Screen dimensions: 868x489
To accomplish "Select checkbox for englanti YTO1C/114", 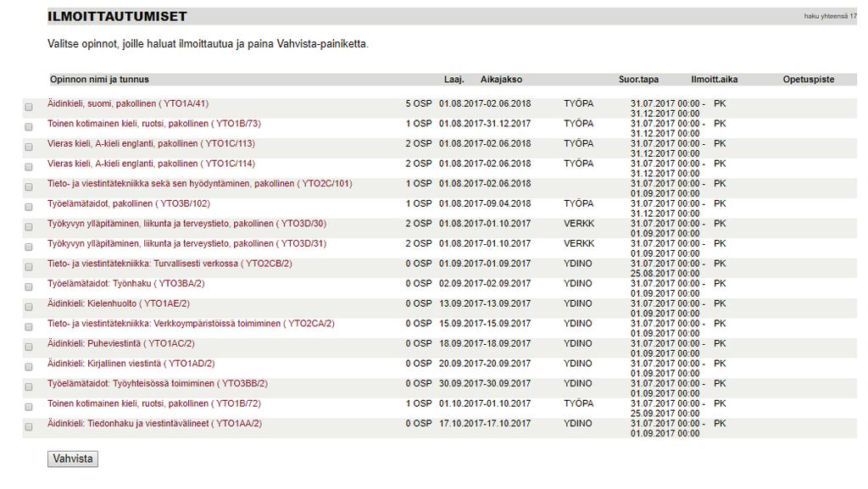I will coord(29,167).
